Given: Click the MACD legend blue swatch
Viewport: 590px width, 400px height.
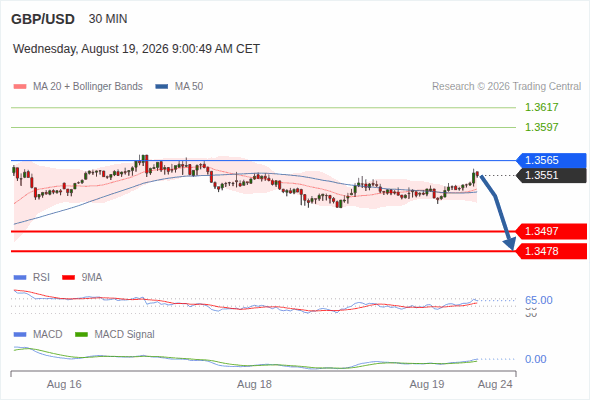Looking at the screenshot, I should (x=20, y=335).
